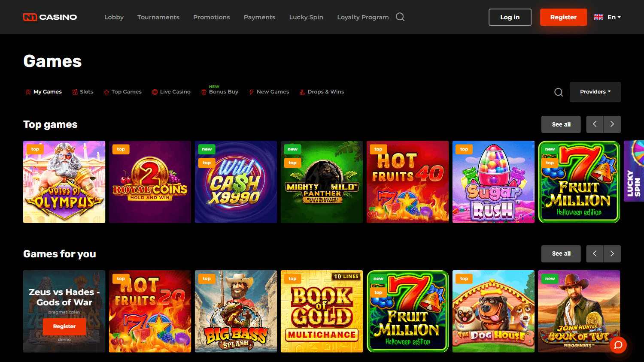Open the Tournaments menu item

(x=158, y=17)
